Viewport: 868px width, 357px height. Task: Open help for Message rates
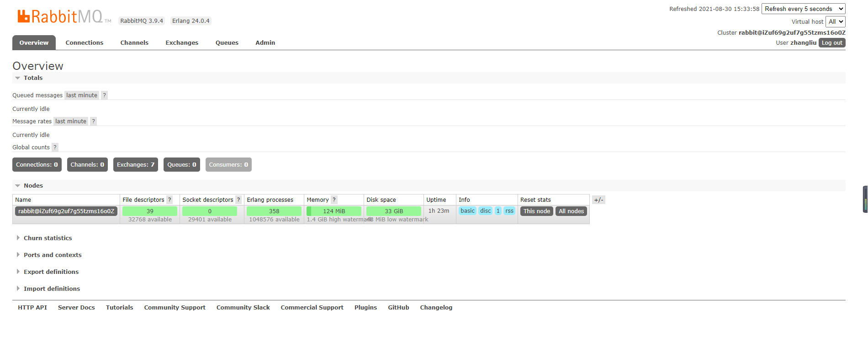(93, 121)
